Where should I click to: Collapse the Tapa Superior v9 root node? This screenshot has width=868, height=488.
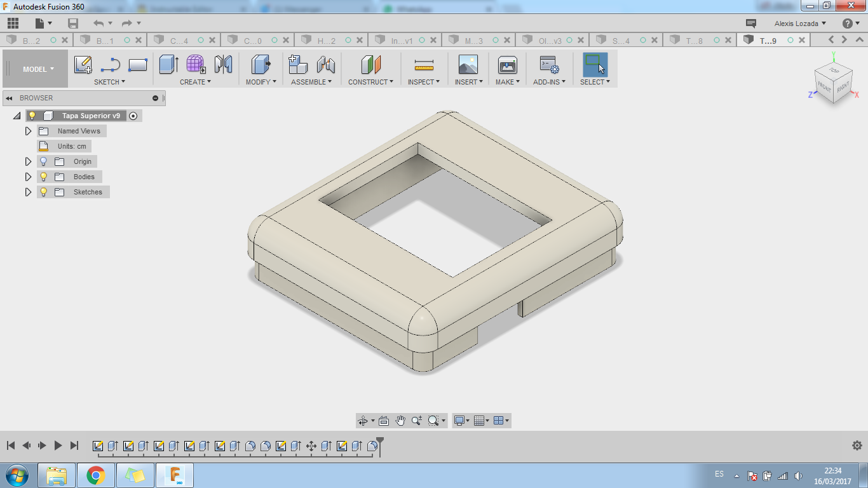click(x=17, y=116)
